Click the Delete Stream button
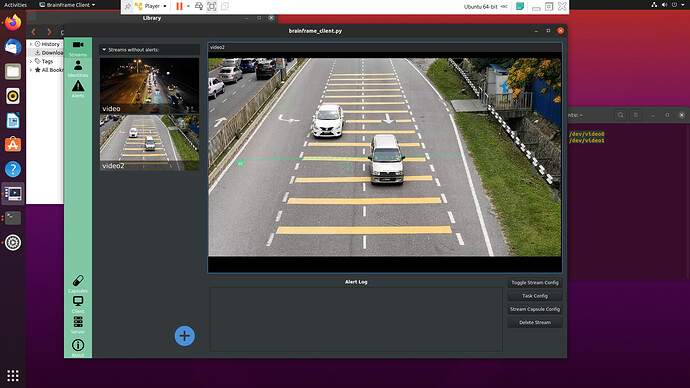The height and width of the screenshot is (388, 690). coord(535,322)
